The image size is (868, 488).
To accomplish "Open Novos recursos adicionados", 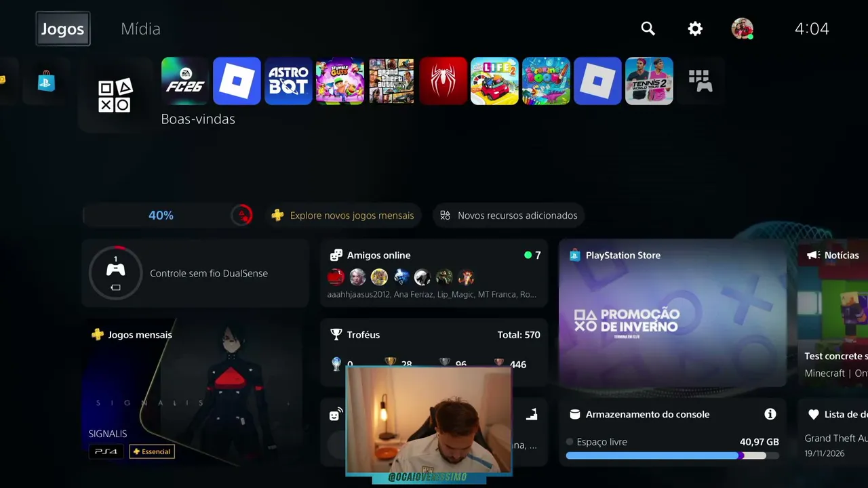I will 509,216.
